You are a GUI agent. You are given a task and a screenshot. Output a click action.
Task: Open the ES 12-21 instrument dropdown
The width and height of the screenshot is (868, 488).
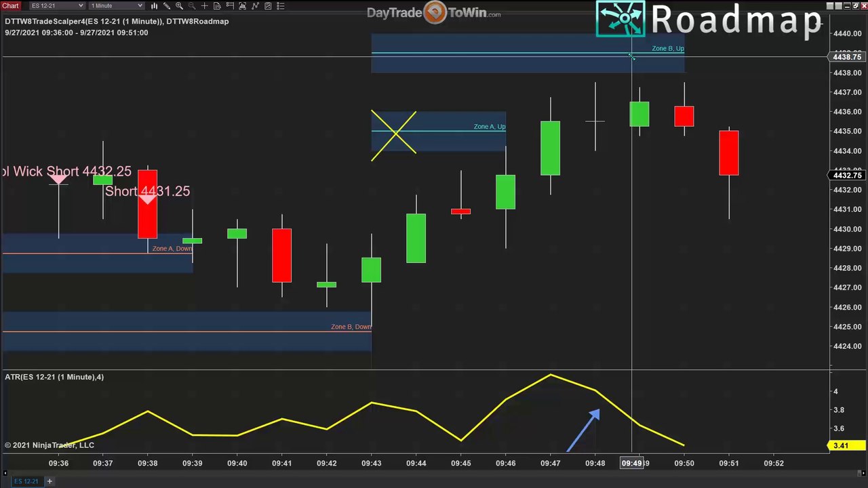click(58, 5)
